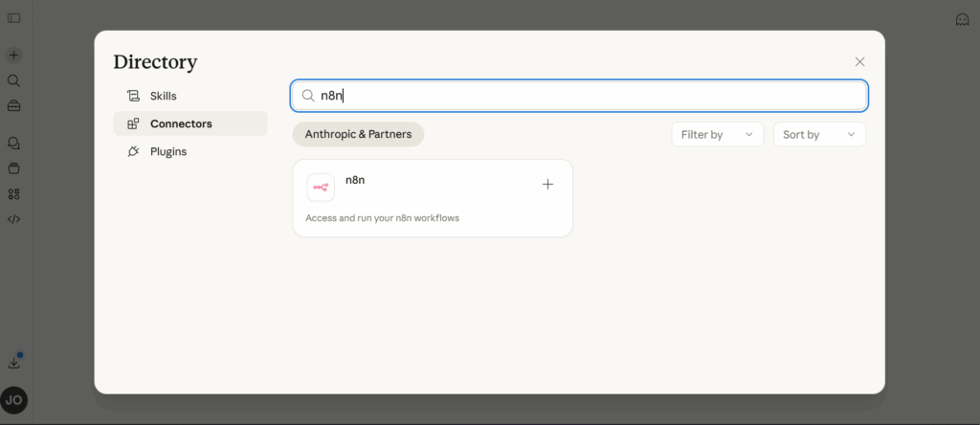The width and height of the screenshot is (980, 425).
Task: Click the briefcase icon in sidebar
Action: point(13,106)
